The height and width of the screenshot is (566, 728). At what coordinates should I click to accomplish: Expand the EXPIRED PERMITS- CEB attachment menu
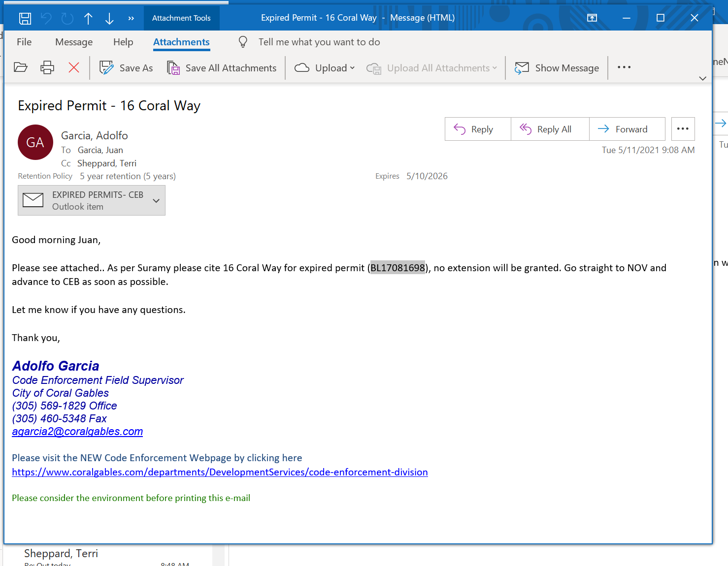tap(156, 201)
